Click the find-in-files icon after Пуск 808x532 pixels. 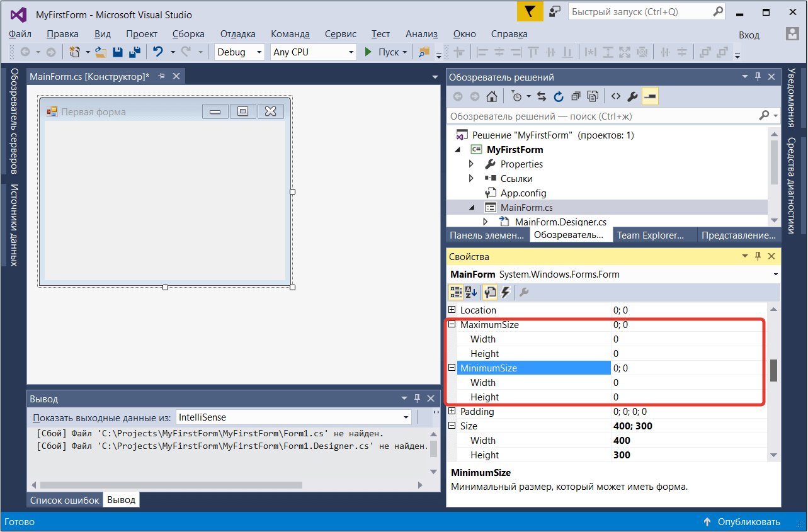424,52
